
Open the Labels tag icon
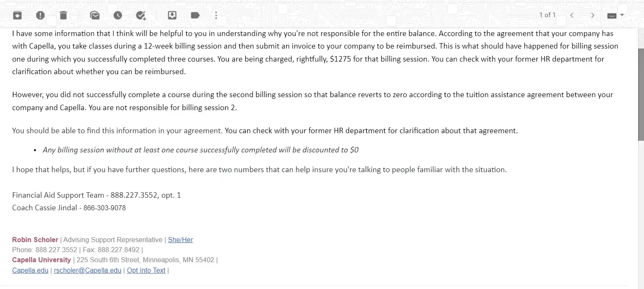tap(195, 15)
